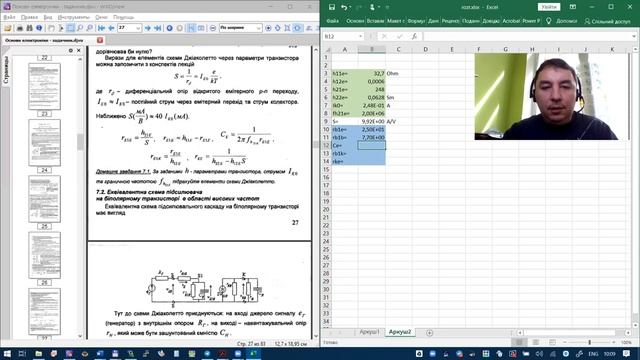Expand the Excel formula bar
Image resolution: width=640 pixels, height=360 pixels.
(634, 36)
